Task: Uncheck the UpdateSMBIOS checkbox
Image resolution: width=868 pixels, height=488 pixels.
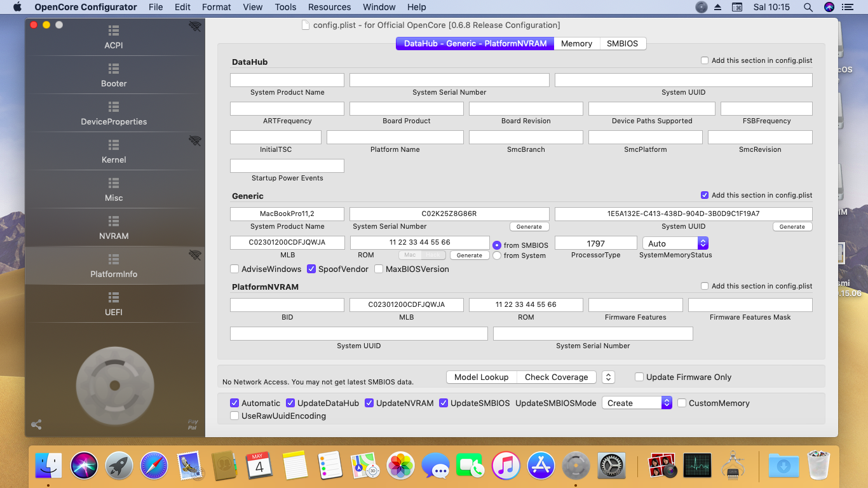Action: pos(444,403)
